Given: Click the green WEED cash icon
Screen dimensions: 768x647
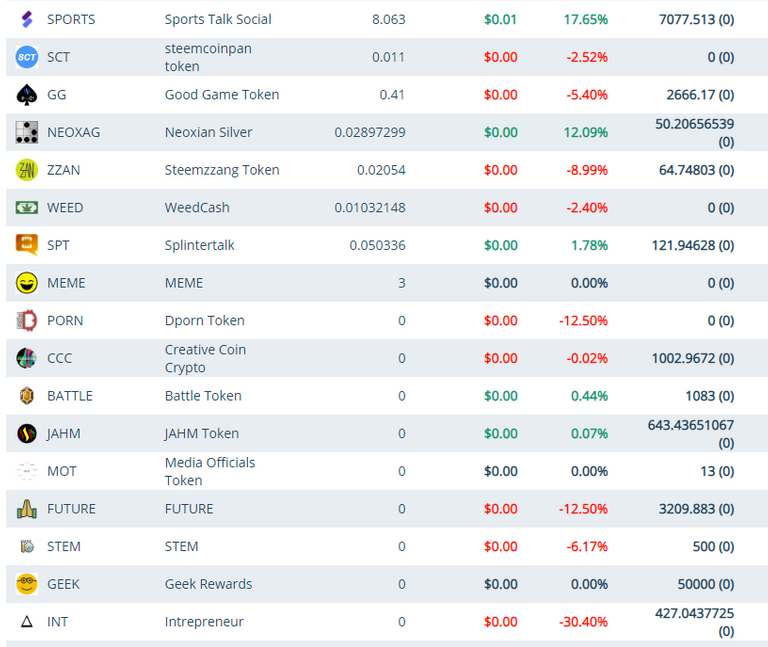Looking at the screenshot, I should pyautogui.click(x=27, y=208).
